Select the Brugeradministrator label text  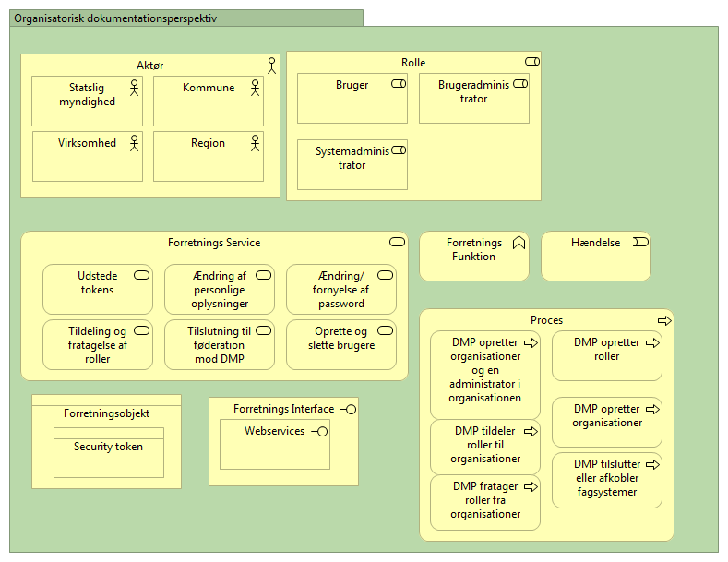click(x=473, y=91)
